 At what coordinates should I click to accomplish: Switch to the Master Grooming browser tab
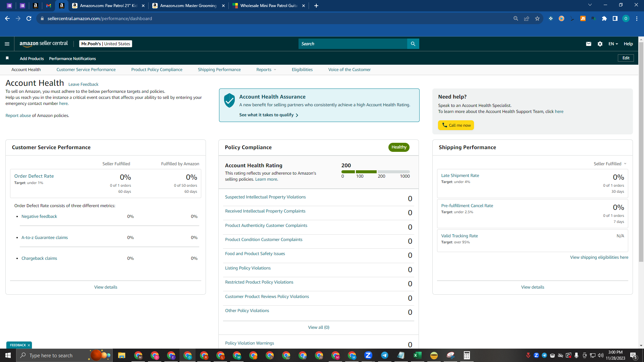(x=188, y=6)
